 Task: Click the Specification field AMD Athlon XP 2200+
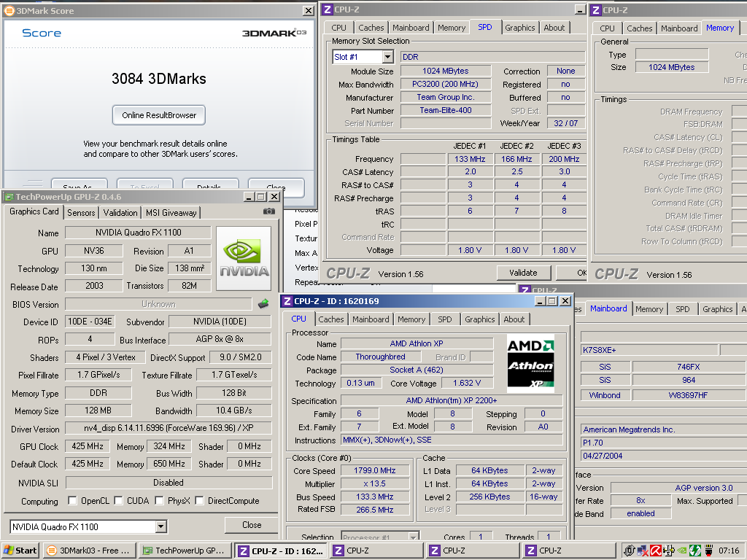(451, 400)
